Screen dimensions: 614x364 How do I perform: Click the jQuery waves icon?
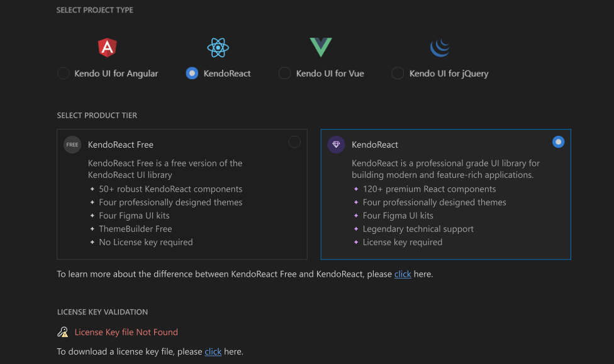[440, 47]
